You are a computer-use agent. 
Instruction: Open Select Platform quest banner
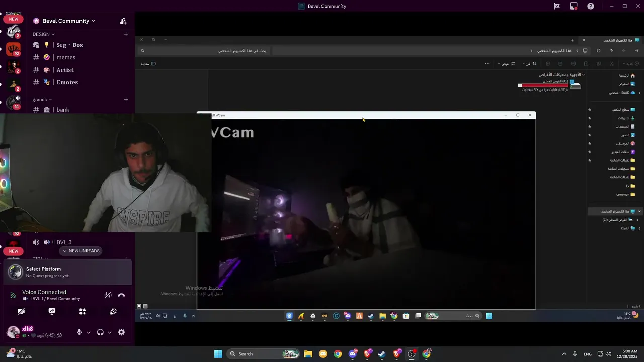pyautogui.click(x=67, y=272)
